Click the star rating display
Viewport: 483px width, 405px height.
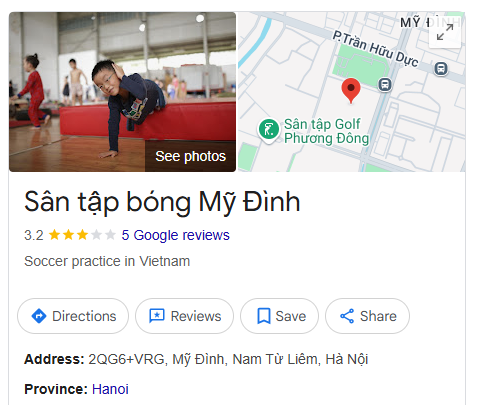coord(82,235)
